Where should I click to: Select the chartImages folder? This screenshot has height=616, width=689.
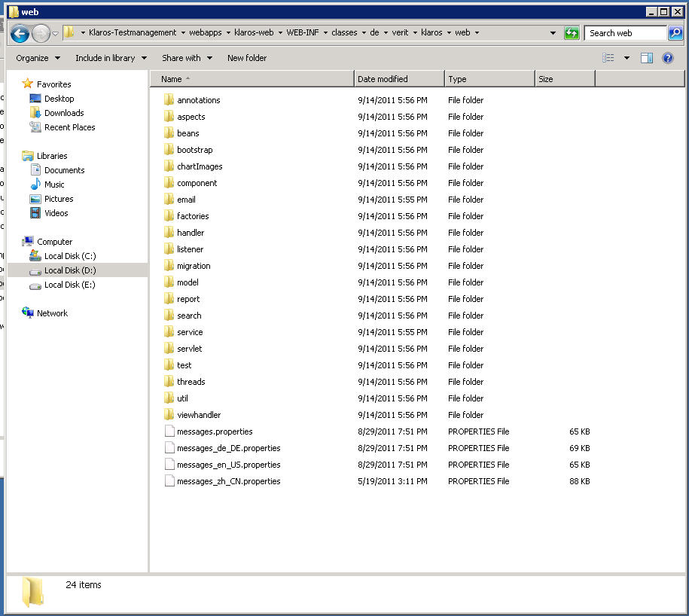point(200,166)
